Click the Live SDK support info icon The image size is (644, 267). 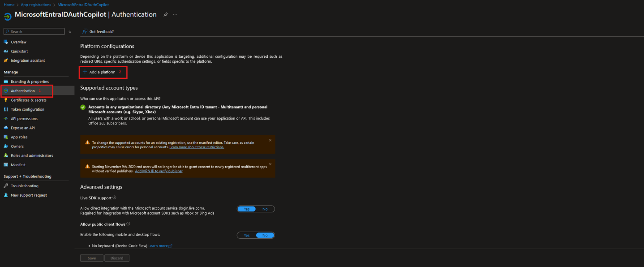pos(114,198)
